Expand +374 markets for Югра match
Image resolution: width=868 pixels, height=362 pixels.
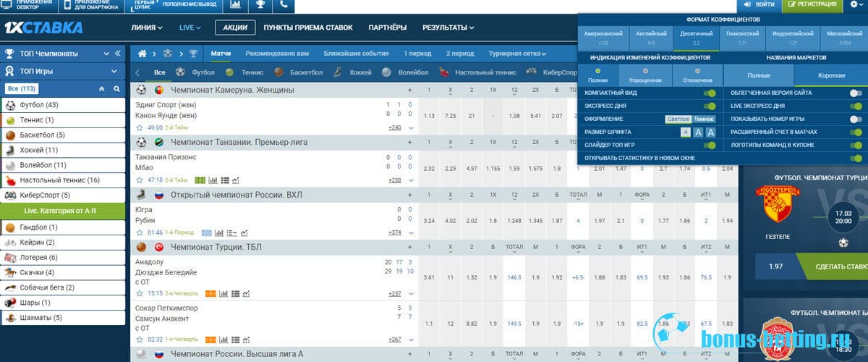[x=395, y=232]
